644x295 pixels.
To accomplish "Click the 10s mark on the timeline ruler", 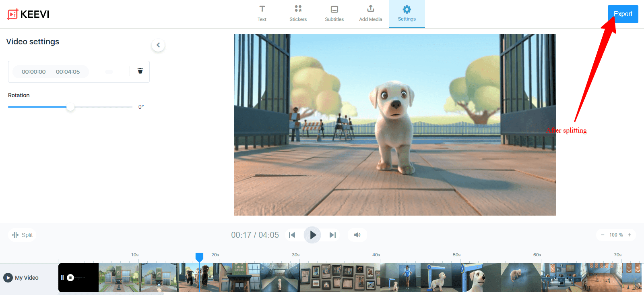I will (135, 255).
